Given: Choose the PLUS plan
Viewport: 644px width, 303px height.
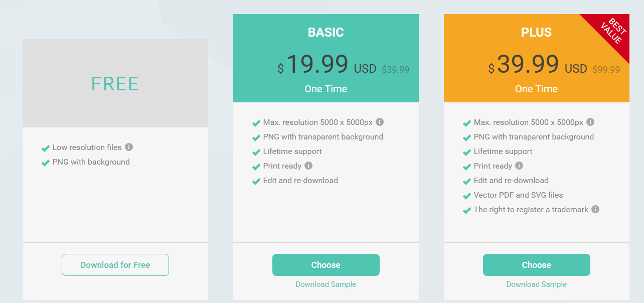Looking at the screenshot, I should pyautogui.click(x=537, y=265).
